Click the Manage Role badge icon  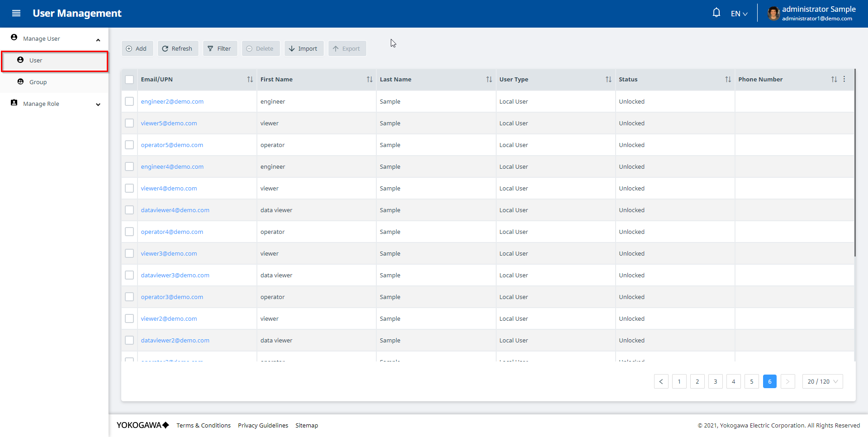click(14, 103)
